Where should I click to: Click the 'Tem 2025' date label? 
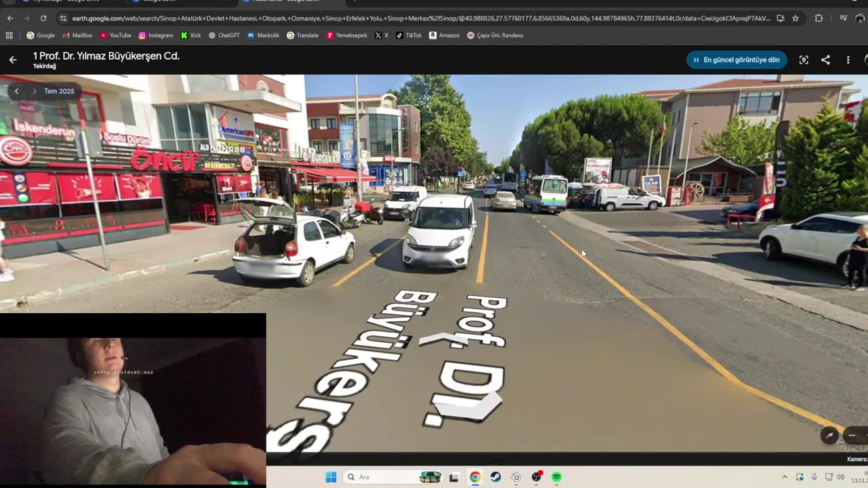59,91
